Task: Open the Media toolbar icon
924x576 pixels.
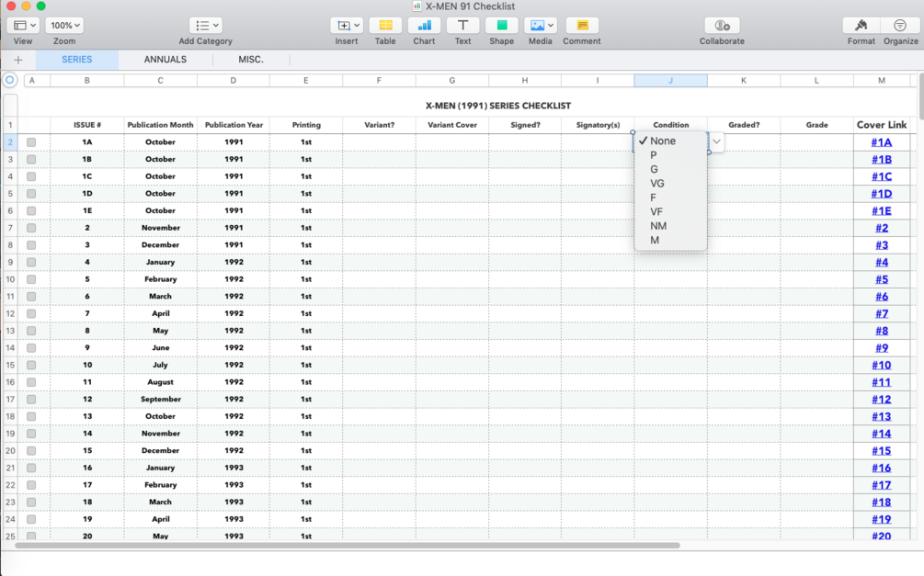Action: (537, 26)
